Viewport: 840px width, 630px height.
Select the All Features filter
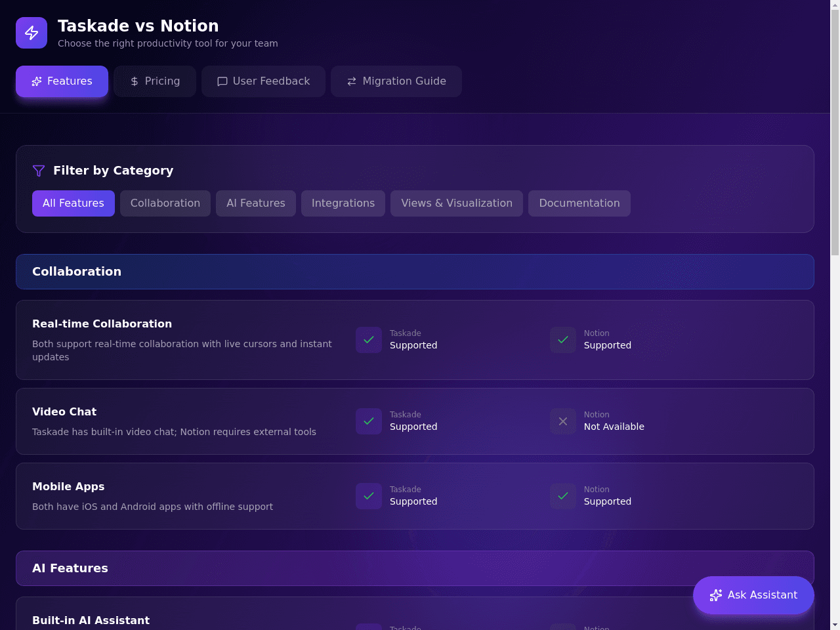[x=73, y=203]
